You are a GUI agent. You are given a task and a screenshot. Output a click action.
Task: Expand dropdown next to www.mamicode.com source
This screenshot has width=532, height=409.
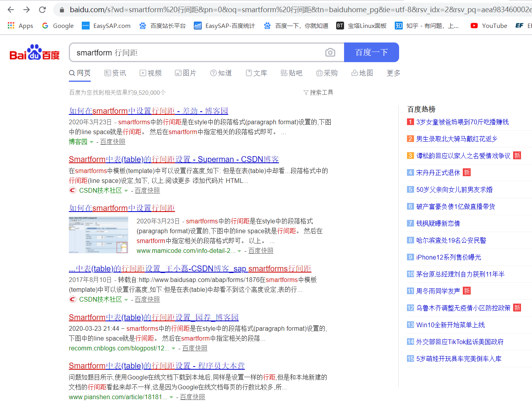239,251
